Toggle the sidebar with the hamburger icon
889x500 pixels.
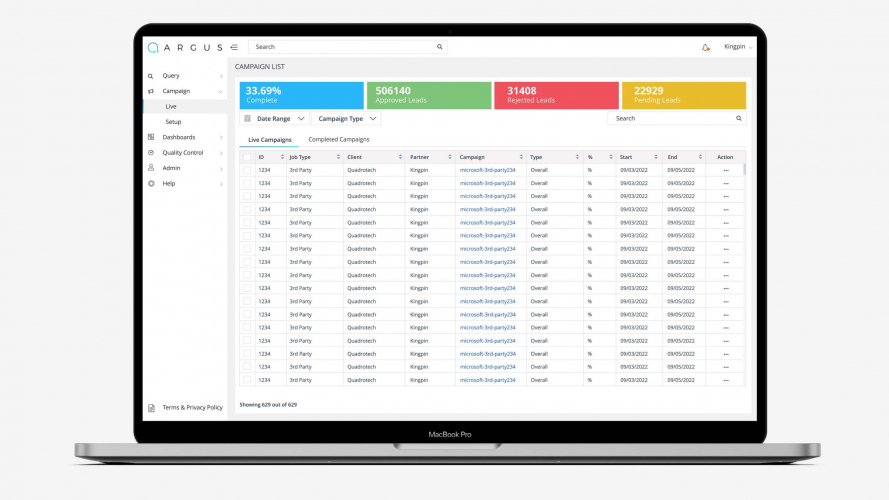pos(234,47)
